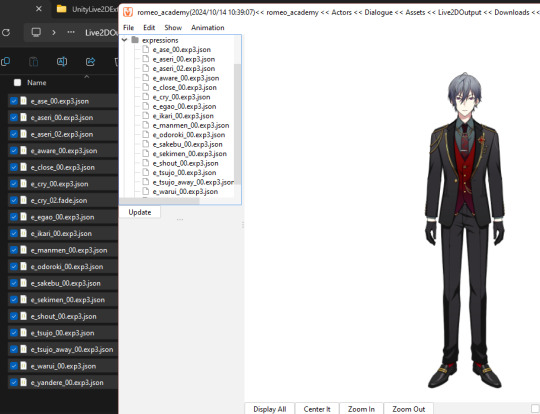Click e_ikari_00.exp3.json file icon in Explorer

click(x=23, y=233)
